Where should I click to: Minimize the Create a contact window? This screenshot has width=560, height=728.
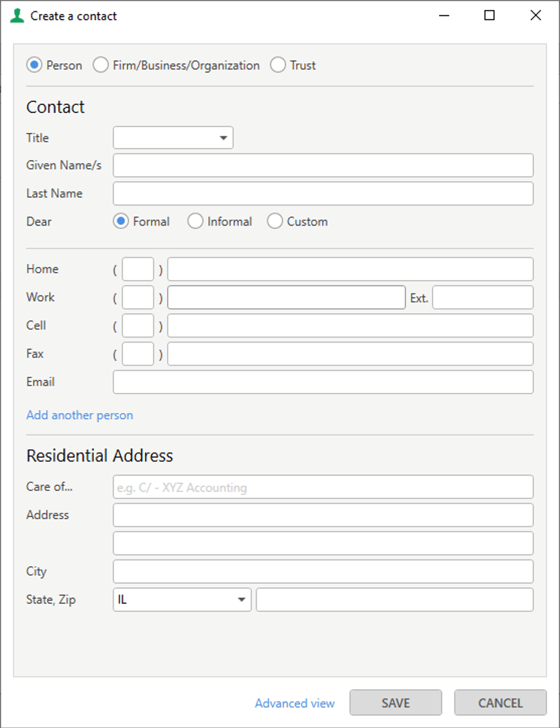tap(444, 15)
